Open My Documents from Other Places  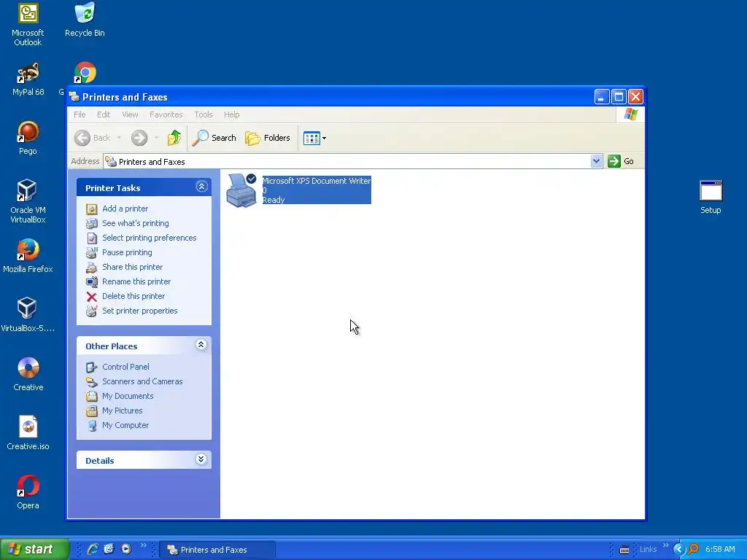coord(128,396)
